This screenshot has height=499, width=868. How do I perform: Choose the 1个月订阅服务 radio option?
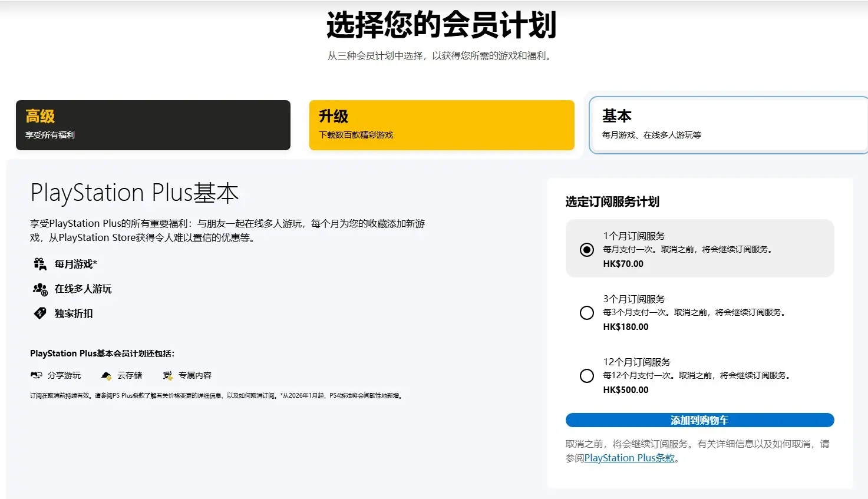point(586,250)
